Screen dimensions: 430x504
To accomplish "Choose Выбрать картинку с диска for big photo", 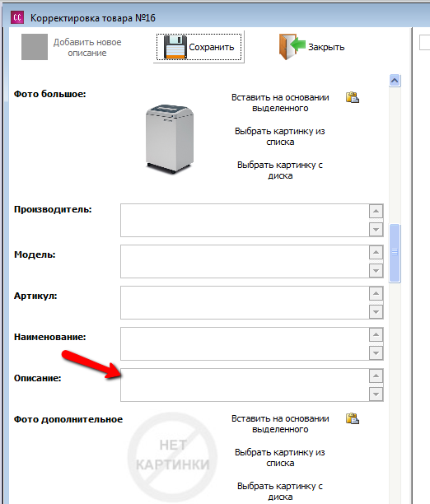I will pos(280,170).
